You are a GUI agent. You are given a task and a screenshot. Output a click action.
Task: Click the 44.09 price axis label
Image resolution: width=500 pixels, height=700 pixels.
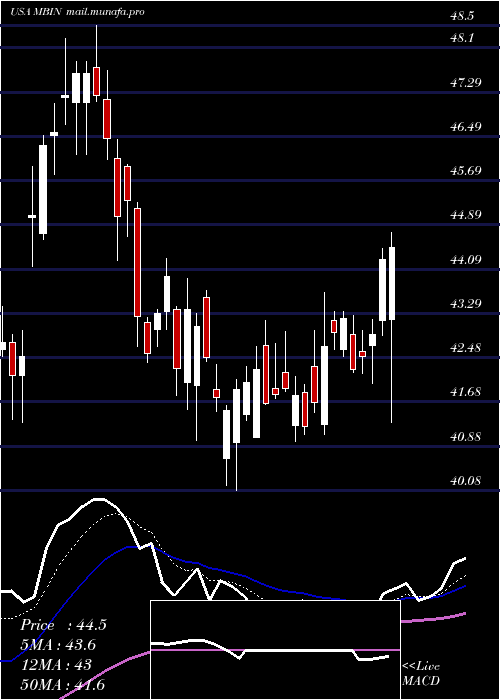pos(466,259)
